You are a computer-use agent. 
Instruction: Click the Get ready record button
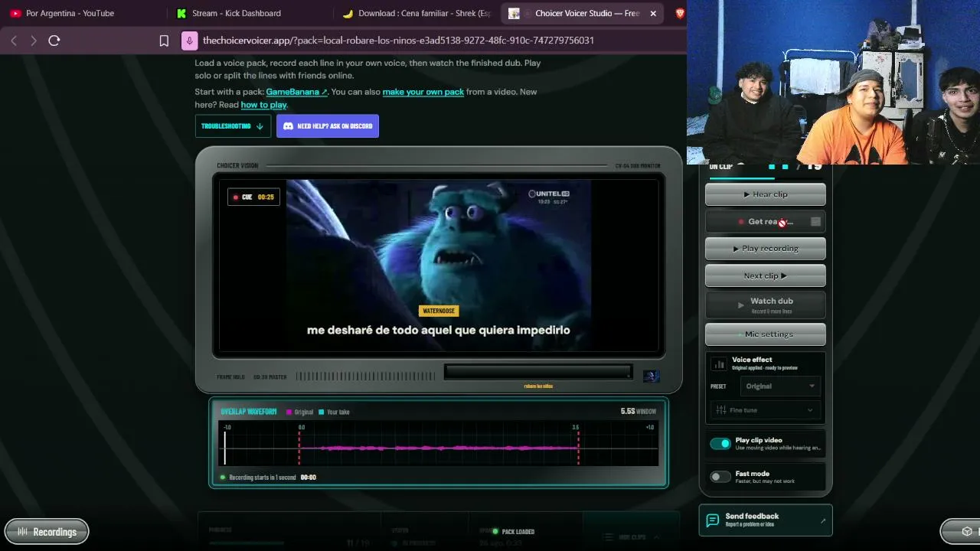(x=766, y=222)
